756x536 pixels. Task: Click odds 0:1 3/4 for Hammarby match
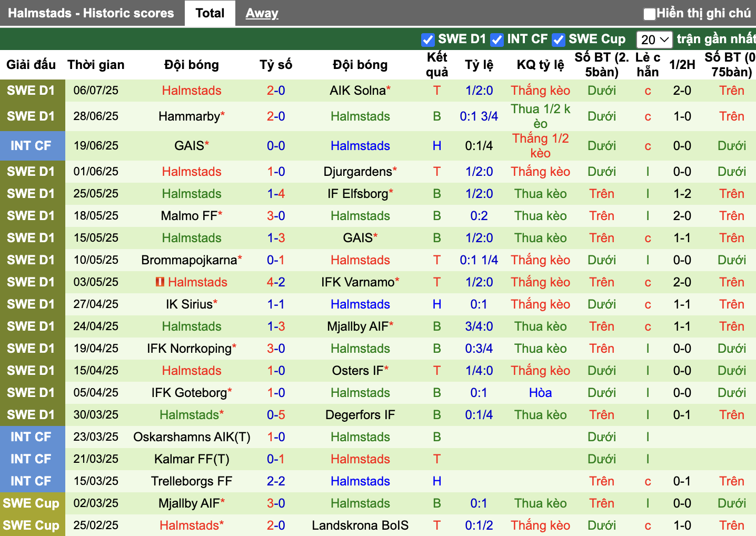click(x=479, y=116)
